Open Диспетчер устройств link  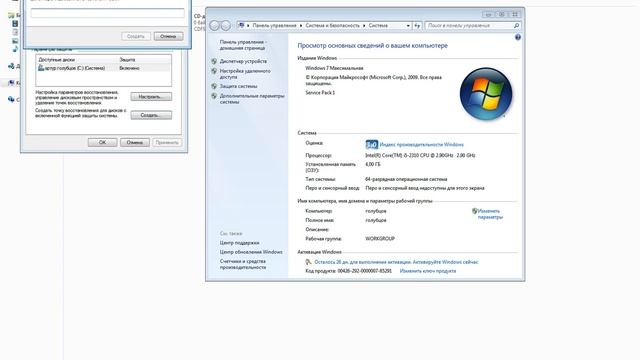click(243, 61)
